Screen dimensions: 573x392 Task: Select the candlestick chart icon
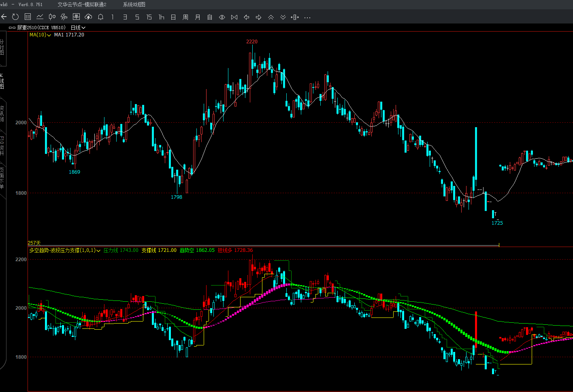click(x=52, y=17)
